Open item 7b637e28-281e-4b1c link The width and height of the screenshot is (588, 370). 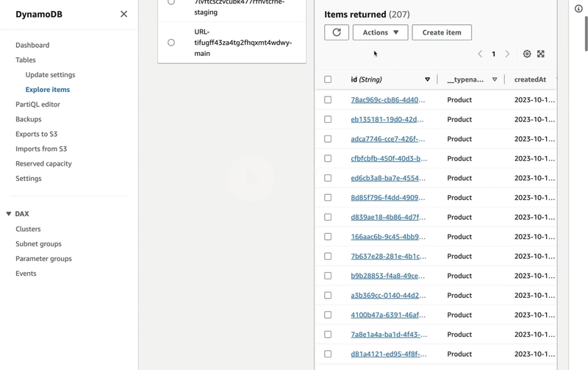click(389, 256)
